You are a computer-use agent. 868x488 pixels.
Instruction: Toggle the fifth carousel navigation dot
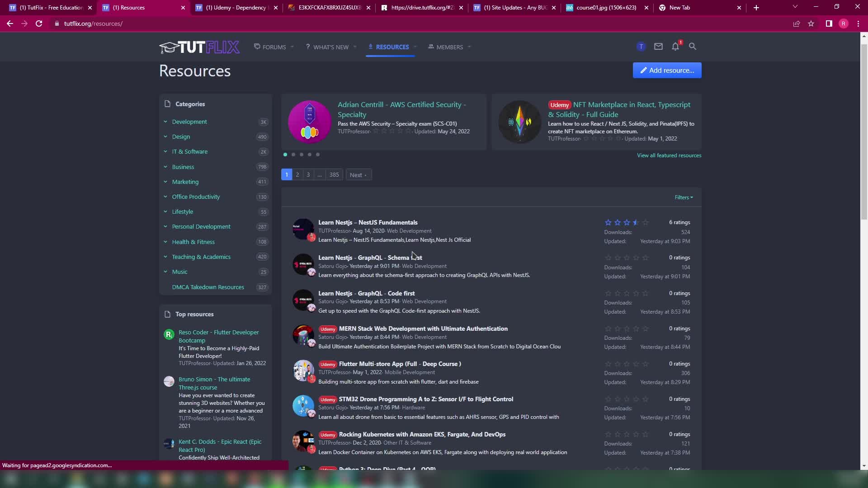pos(318,155)
